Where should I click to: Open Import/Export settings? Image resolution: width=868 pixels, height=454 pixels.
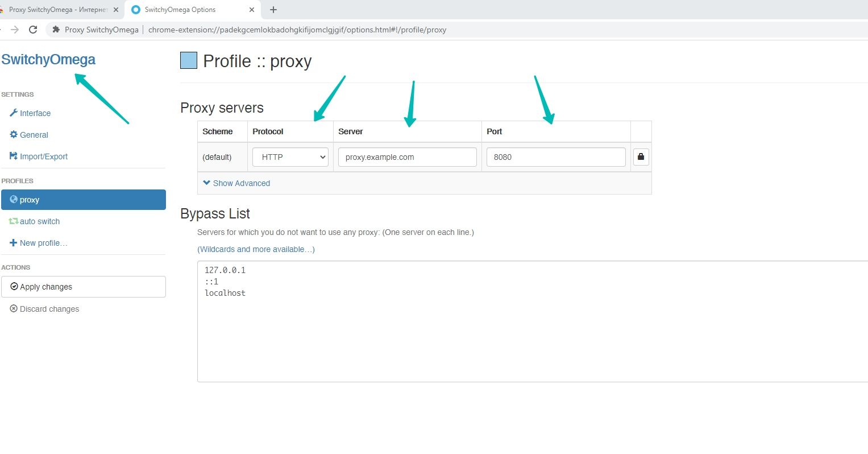tap(39, 156)
